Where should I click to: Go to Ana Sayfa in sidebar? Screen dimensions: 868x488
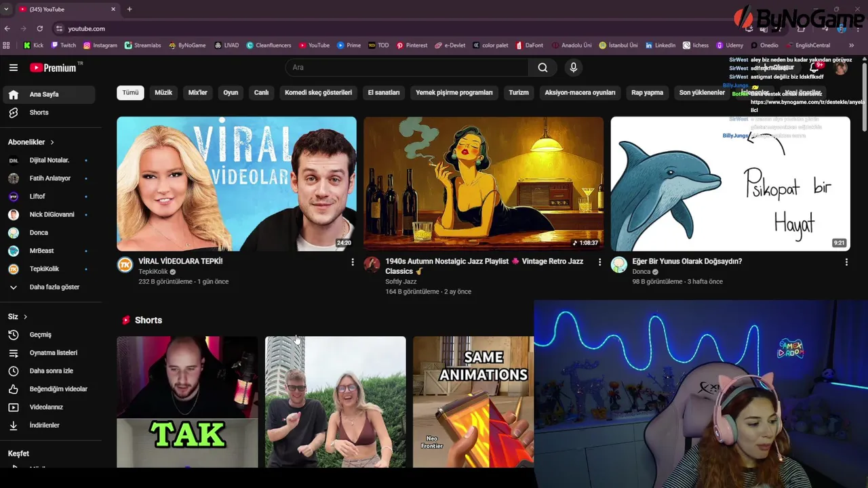pyautogui.click(x=49, y=94)
